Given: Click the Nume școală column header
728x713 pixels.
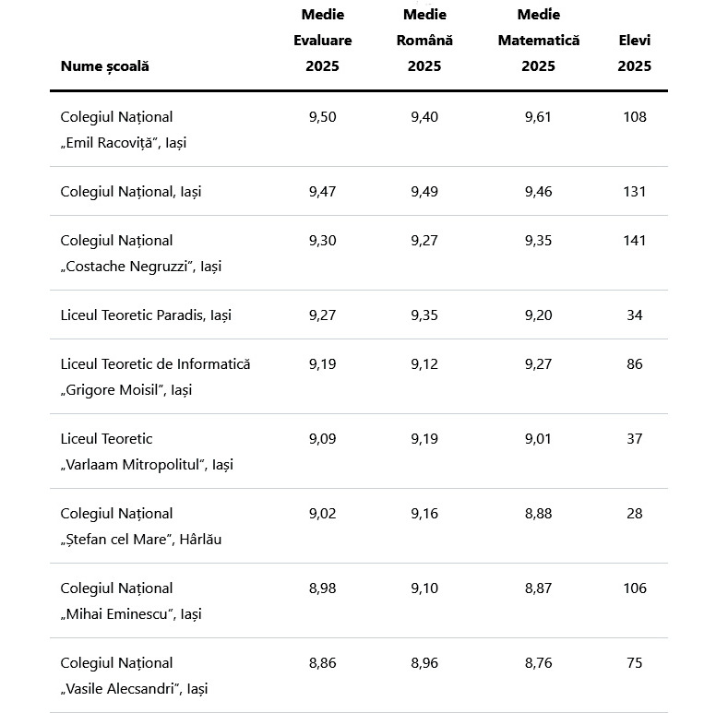Looking at the screenshot, I should [x=105, y=66].
